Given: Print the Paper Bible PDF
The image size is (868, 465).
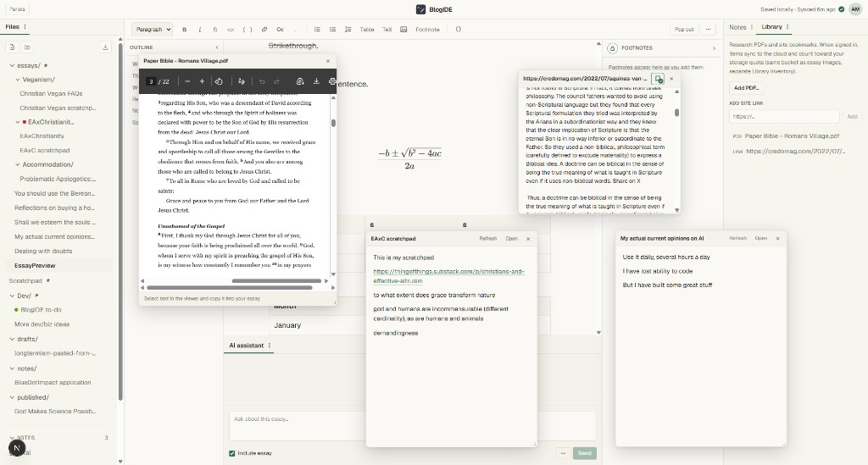Looking at the screenshot, I should tap(331, 81).
